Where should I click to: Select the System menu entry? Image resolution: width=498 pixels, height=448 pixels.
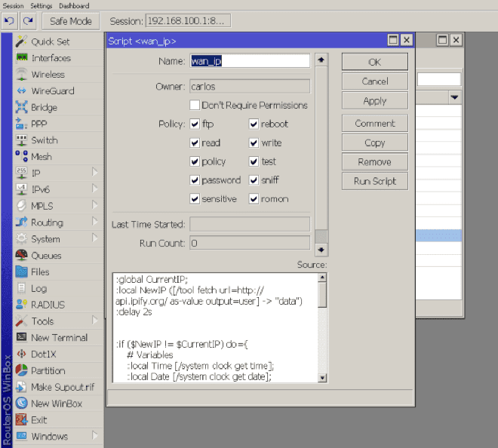(58, 239)
